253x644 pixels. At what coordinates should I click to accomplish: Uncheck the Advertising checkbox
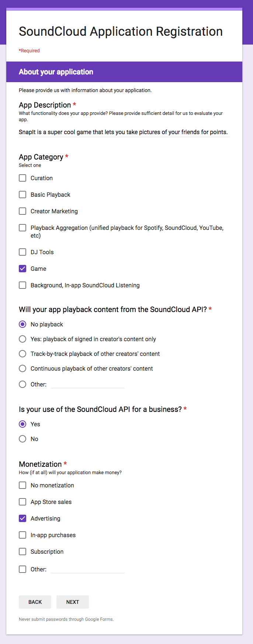point(22,518)
